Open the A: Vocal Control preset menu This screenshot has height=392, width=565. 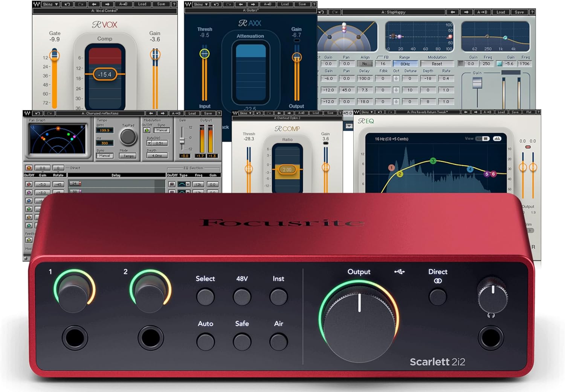pyautogui.click(x=105, y=10)
